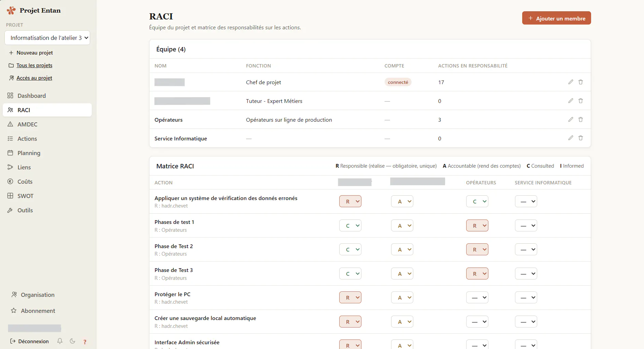Click the Protéger le PC action title
The image size is (644, 349).
point(172,294)
